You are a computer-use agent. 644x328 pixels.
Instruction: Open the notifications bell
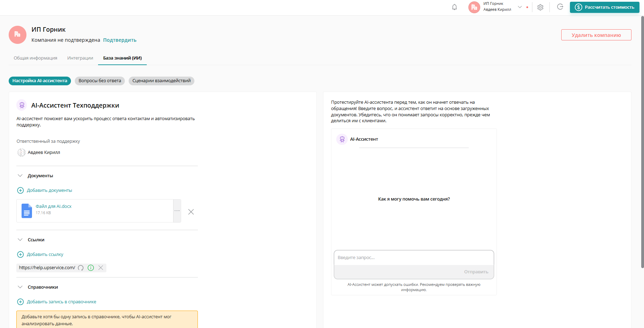(x=454, y=7)
